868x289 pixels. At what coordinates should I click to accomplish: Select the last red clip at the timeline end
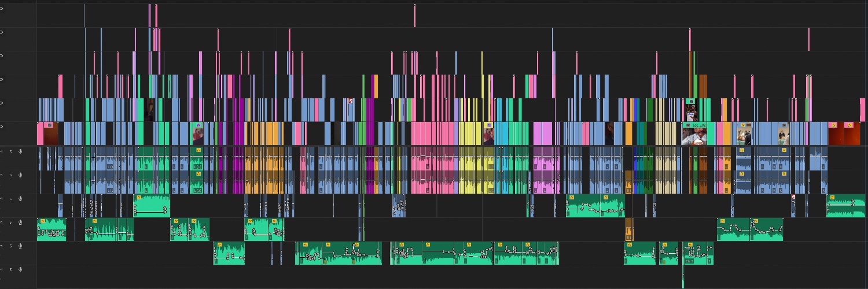coord(852,134)
